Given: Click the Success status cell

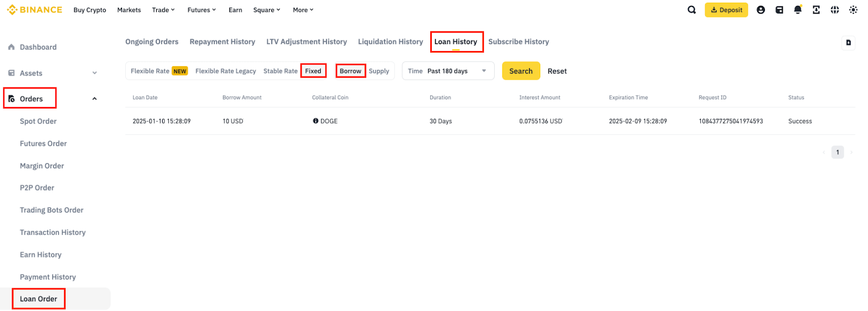Looking at the screenshot, I should 800,121.
